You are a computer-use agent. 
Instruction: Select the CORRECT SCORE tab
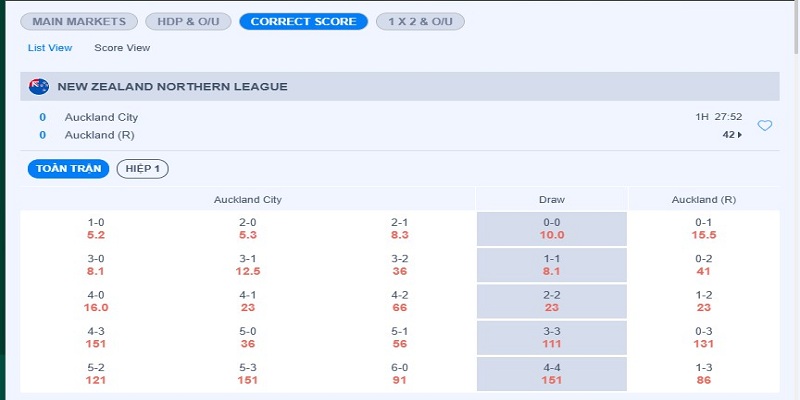303,21
